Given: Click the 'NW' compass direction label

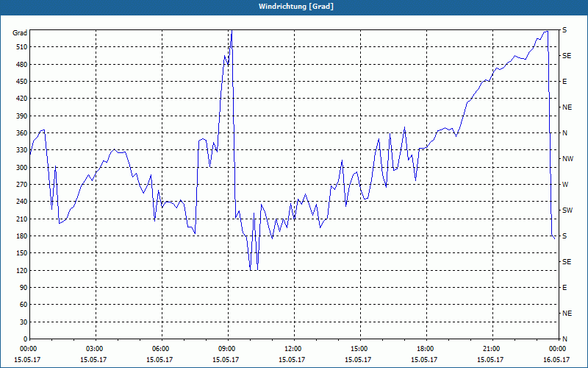Looking at the screenshot, I should point(567,159).
